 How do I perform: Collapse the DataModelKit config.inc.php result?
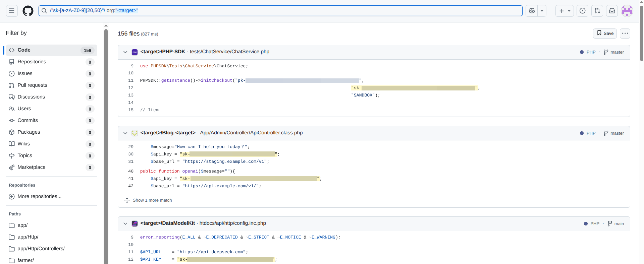(x=125, y=223)
